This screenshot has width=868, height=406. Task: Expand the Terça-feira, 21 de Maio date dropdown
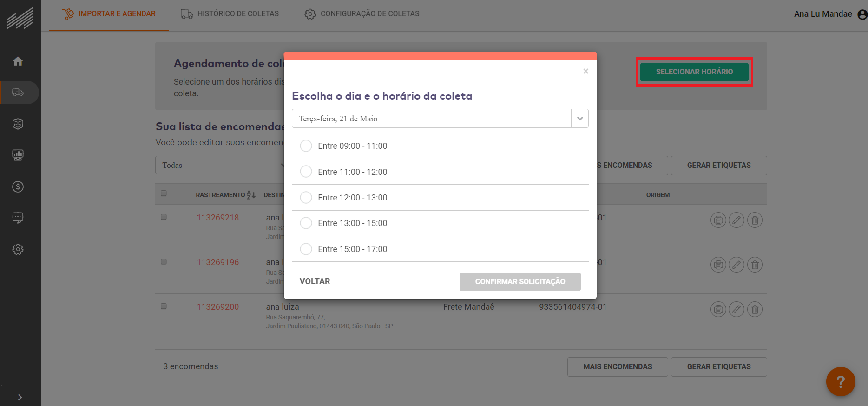(579, 119)
